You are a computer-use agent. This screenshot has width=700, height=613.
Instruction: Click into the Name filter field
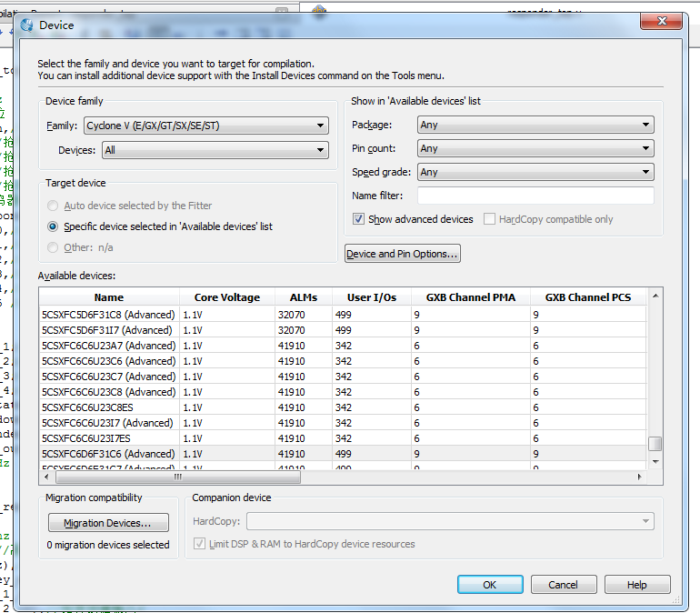tap(535, 196)
